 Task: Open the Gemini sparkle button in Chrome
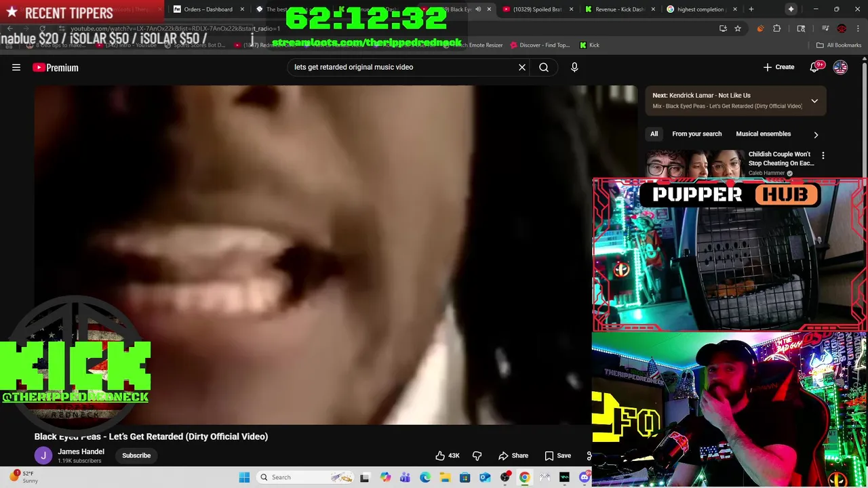[x=791, y=9]
